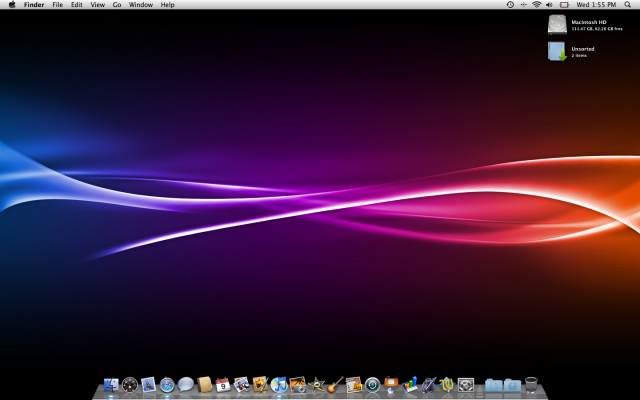640x400 pixels.
Task: Open the gray framed icon before dock folders
Action: [x=466, y=385]
